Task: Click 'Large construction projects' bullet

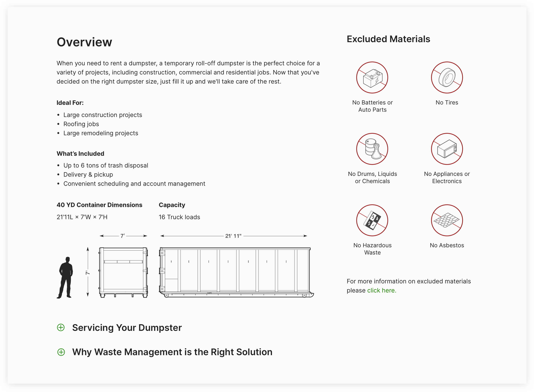Action: coord(103,115)
